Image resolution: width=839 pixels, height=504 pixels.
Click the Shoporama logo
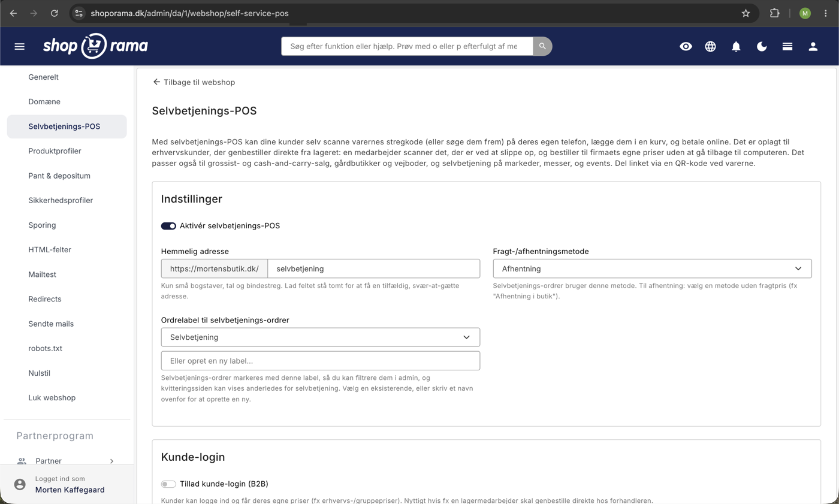pyautogui.click(x=95, y=46)
